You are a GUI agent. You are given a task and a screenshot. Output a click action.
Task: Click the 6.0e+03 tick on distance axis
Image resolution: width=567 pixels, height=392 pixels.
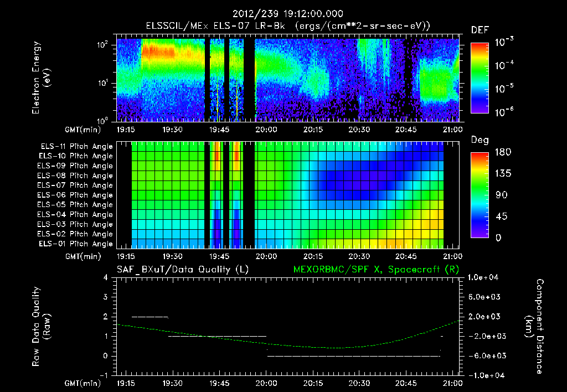pos(484,297)
